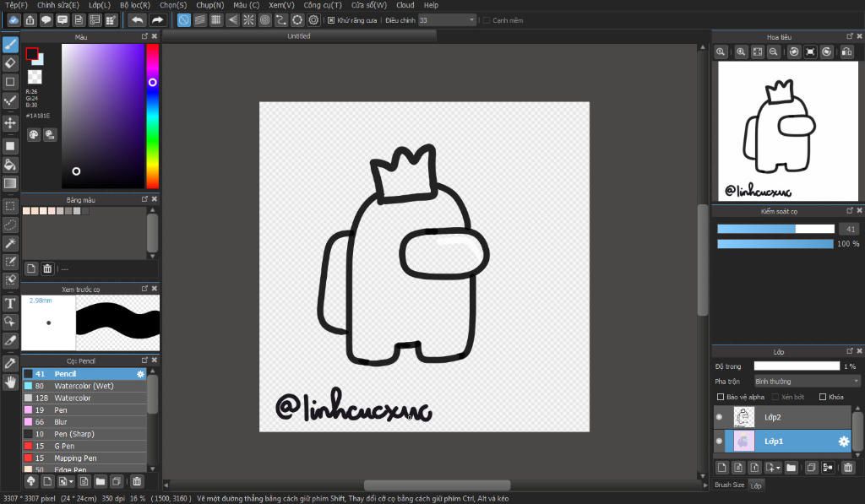Open the Lớp(L) menu
This screenshot has width=865, height=504.
100,5
